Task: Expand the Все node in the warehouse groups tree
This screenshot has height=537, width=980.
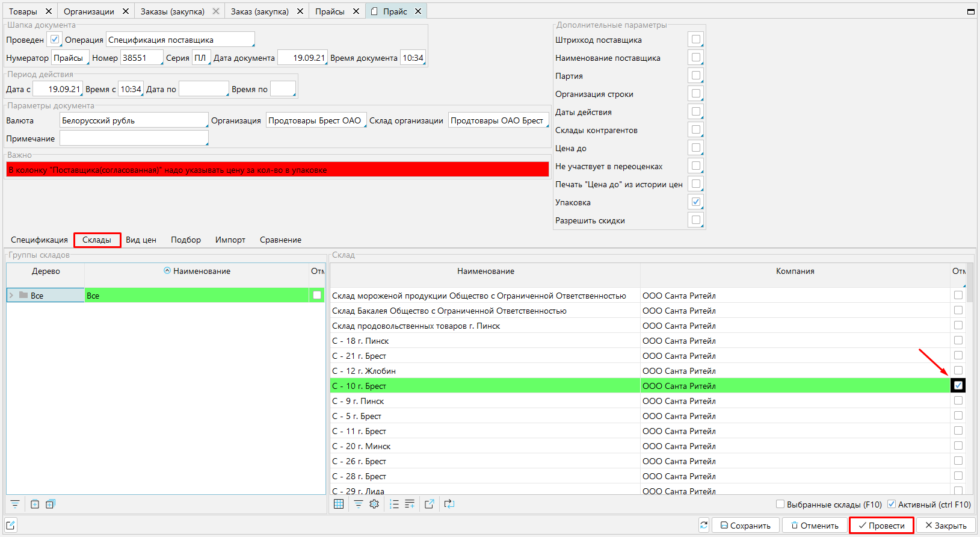Action: click(11, 296)
